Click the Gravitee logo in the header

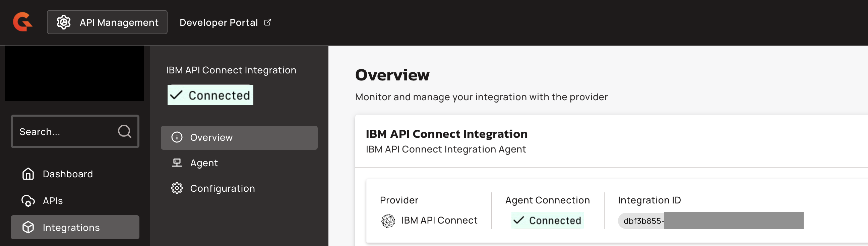(22, 22)
